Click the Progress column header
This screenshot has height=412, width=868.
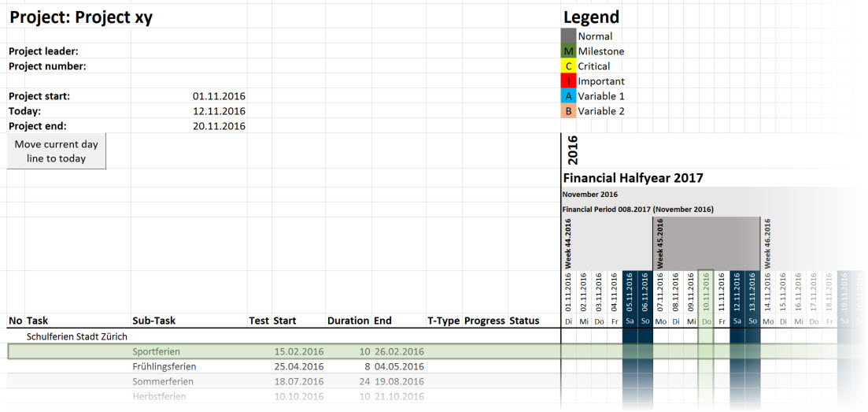(485, 321)
